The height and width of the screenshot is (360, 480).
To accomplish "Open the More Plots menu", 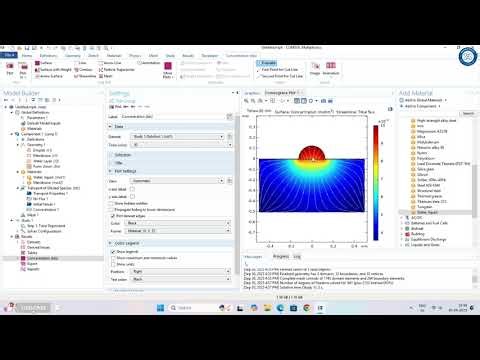I will tap(168, 70).
